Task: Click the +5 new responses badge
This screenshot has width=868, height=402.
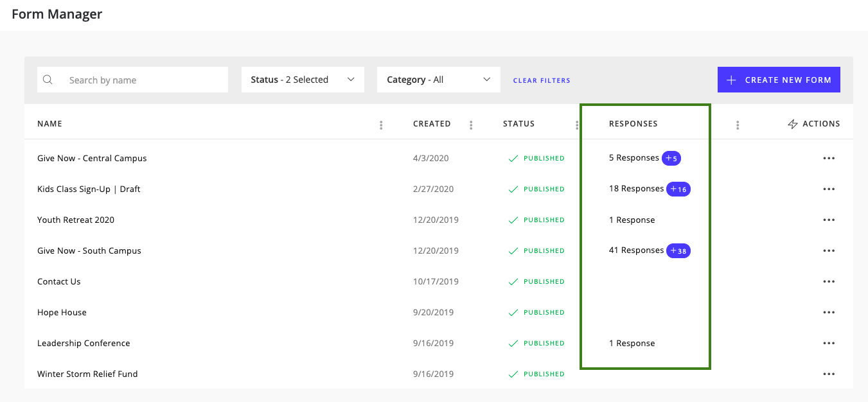Action: (671, 158)
